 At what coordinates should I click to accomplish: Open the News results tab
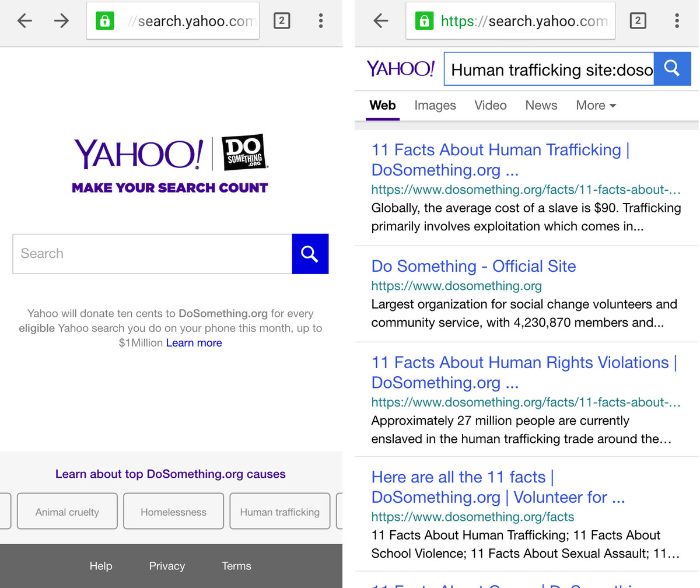click(541, 106)
